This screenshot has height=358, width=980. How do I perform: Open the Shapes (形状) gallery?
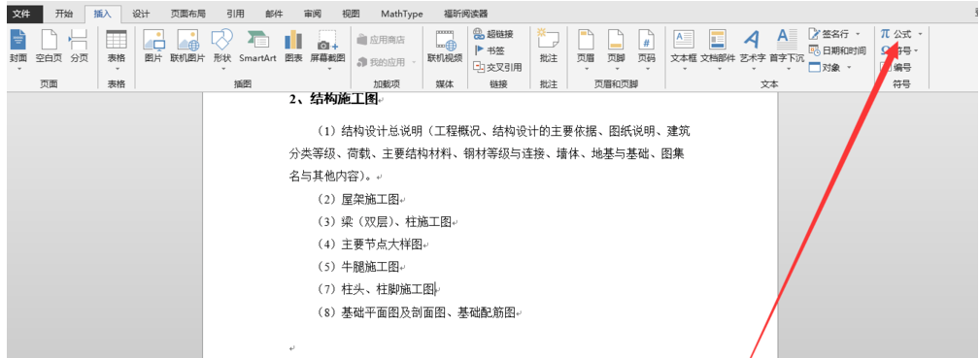point(222,49)
